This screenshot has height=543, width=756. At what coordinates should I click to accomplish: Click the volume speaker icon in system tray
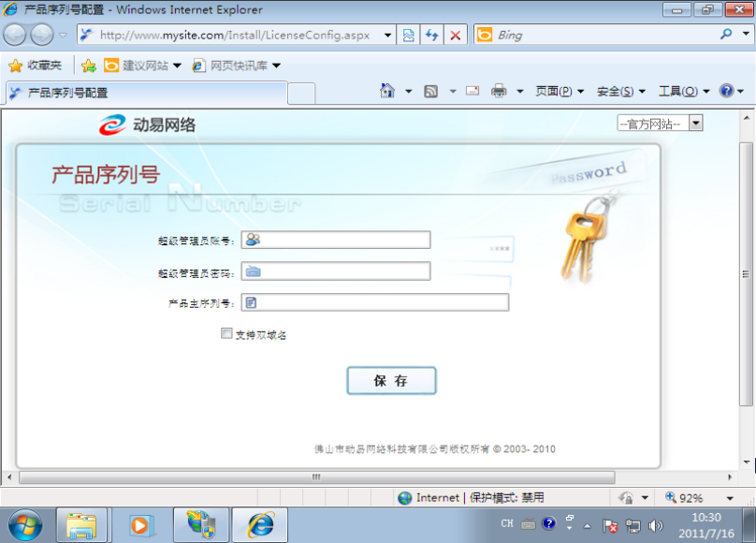655,525
